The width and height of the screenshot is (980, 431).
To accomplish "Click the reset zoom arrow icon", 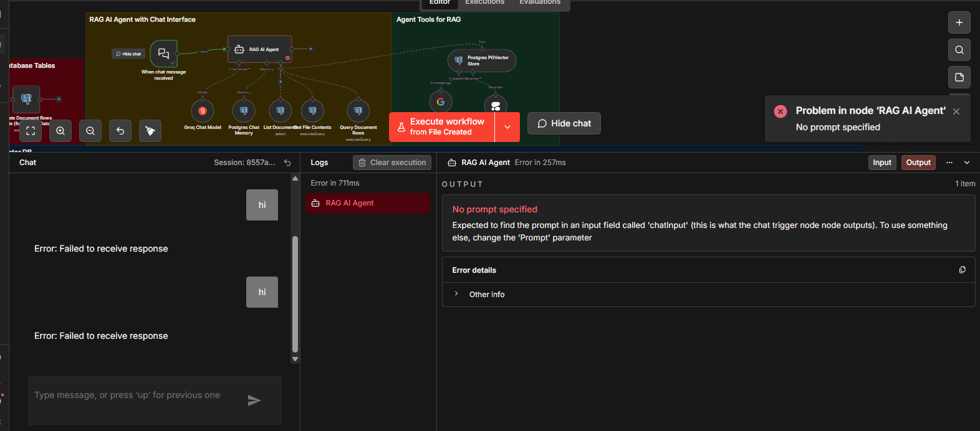I will pos(120,131).
